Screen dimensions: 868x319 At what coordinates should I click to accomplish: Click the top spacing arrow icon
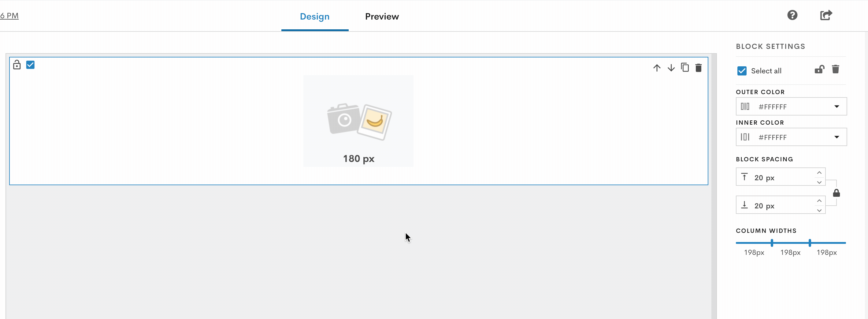tap(744, 177)
